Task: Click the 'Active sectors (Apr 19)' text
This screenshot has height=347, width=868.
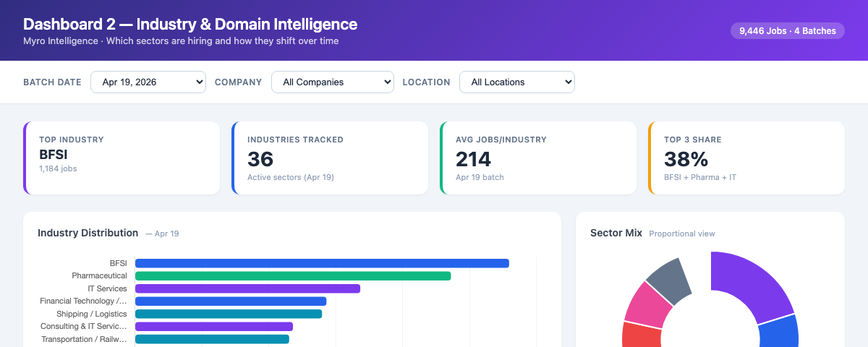Action: [291, 177]
